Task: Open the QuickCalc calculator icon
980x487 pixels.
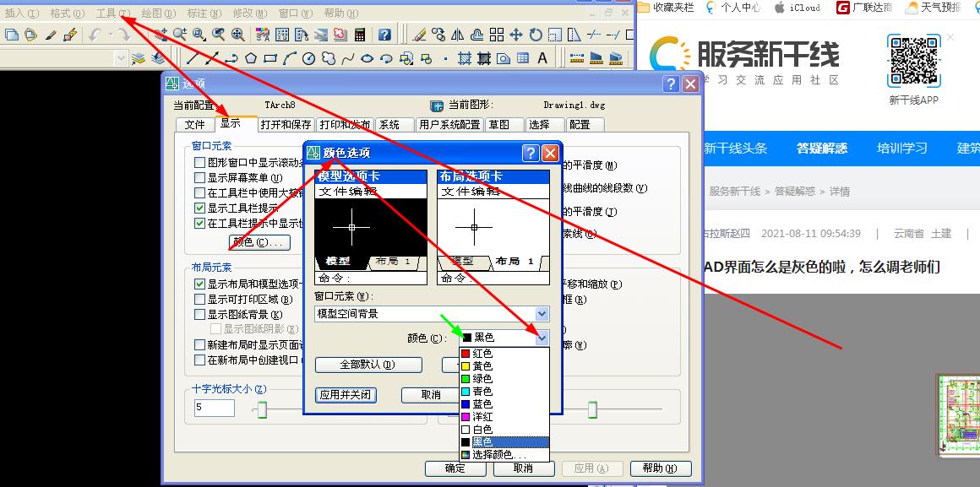Action: pyautogui.click(x=360, y=35)
